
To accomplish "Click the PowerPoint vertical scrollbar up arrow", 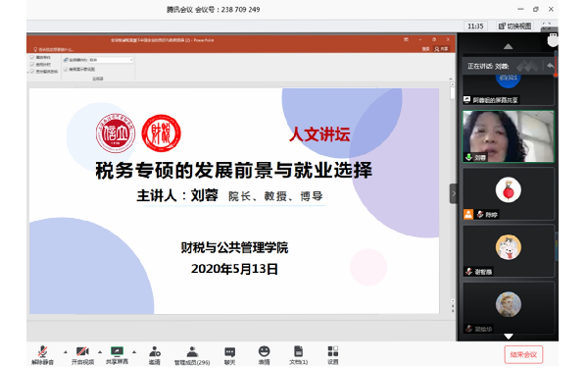I will (453, 84).
